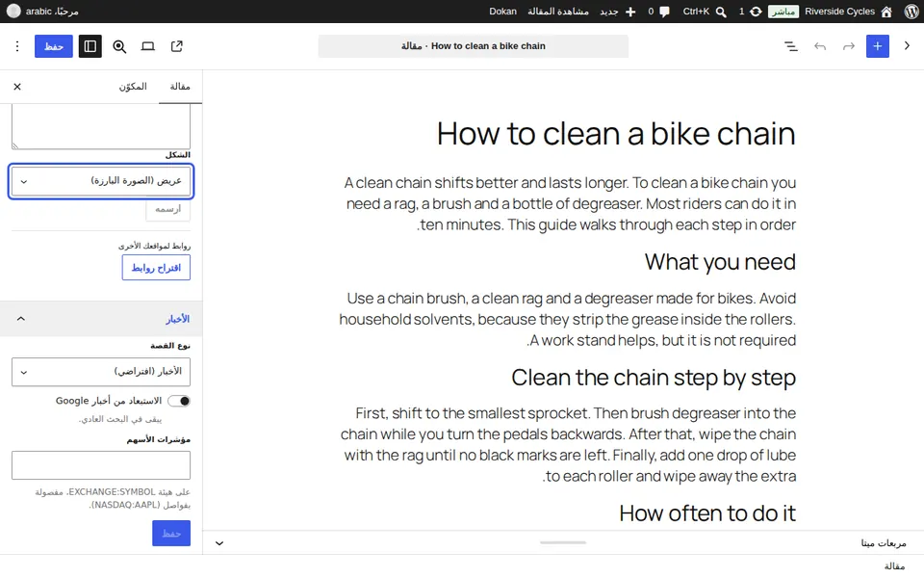Click the حفظ button below stock tickers
The height and width of the screenshot is (578, 924).
point(171,533)
